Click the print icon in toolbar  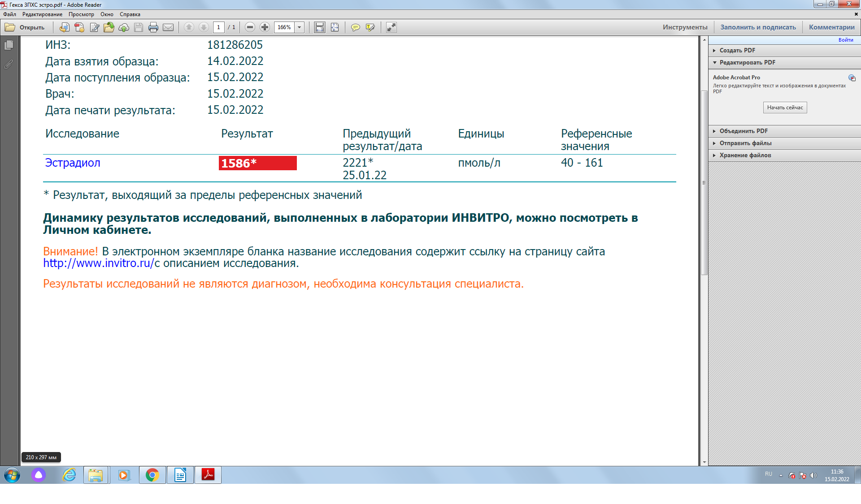tap(153, 27)
